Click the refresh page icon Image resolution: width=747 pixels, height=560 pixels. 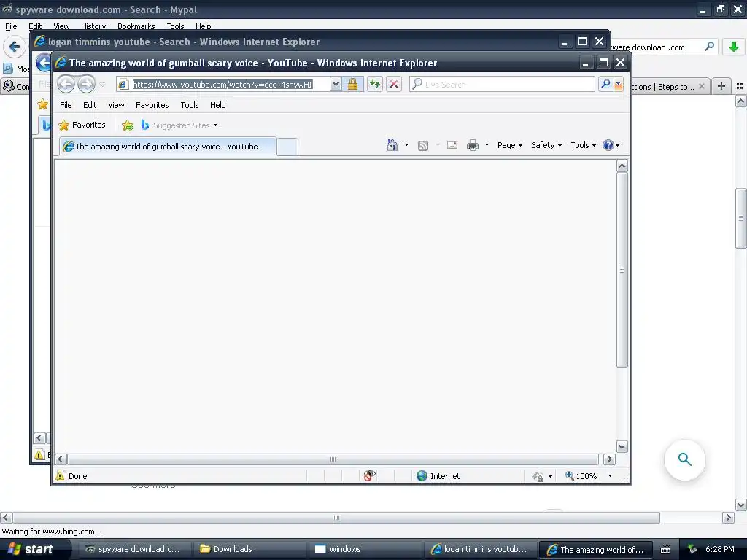coord(375,85)
